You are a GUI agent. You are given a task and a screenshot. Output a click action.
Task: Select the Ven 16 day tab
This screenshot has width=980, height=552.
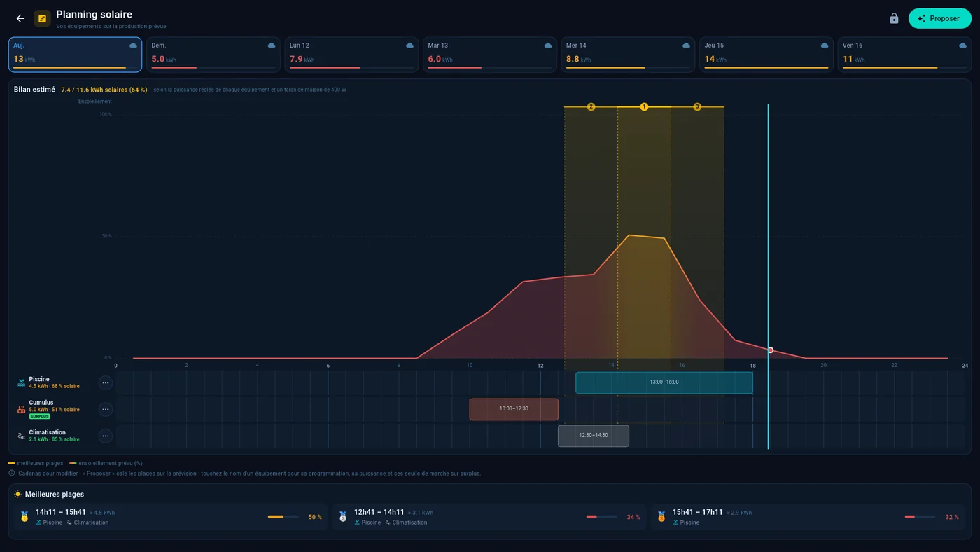point(904,55)
